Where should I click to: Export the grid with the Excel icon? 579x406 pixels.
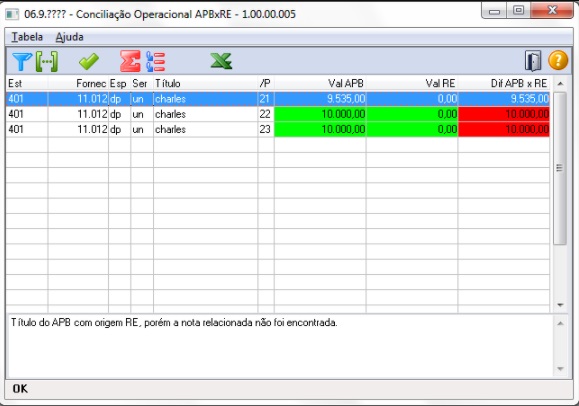tap(221, 61)
